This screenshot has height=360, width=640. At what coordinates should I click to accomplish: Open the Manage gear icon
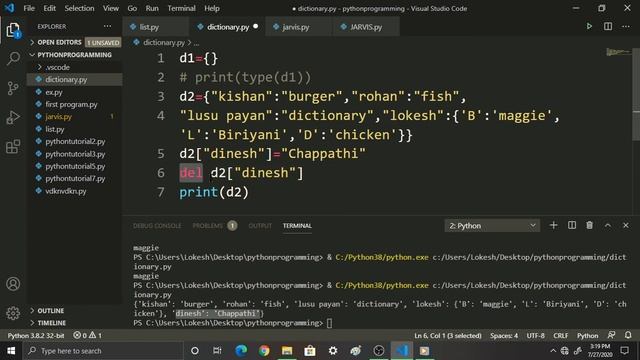pos(13,313)
